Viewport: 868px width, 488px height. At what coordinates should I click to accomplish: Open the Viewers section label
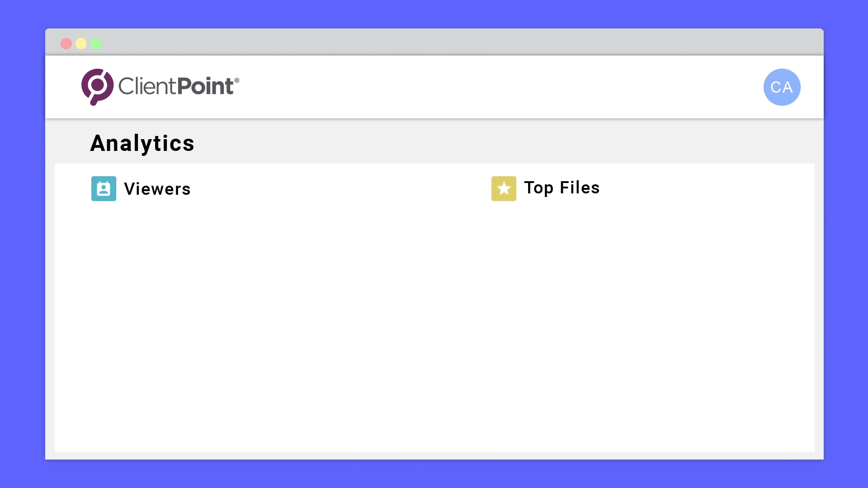157,189
